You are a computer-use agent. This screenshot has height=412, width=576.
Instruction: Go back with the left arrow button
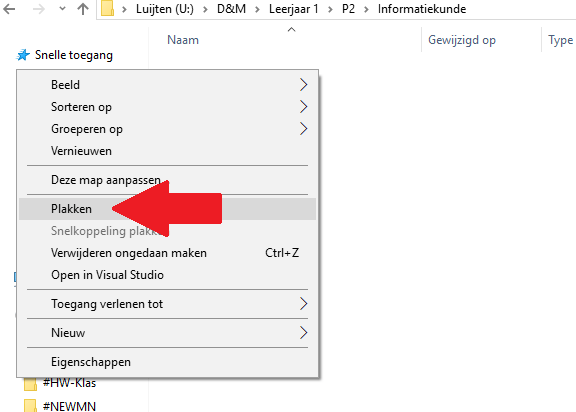[x=9, y=9]
